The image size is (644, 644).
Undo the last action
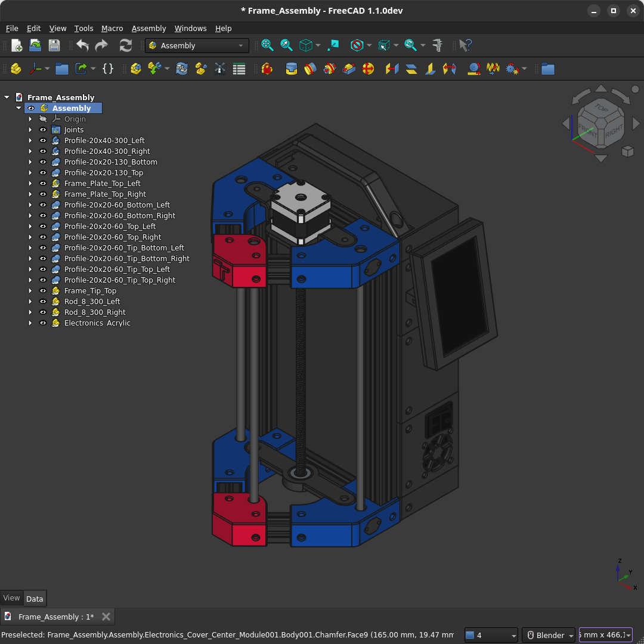(x=82, y=45)
